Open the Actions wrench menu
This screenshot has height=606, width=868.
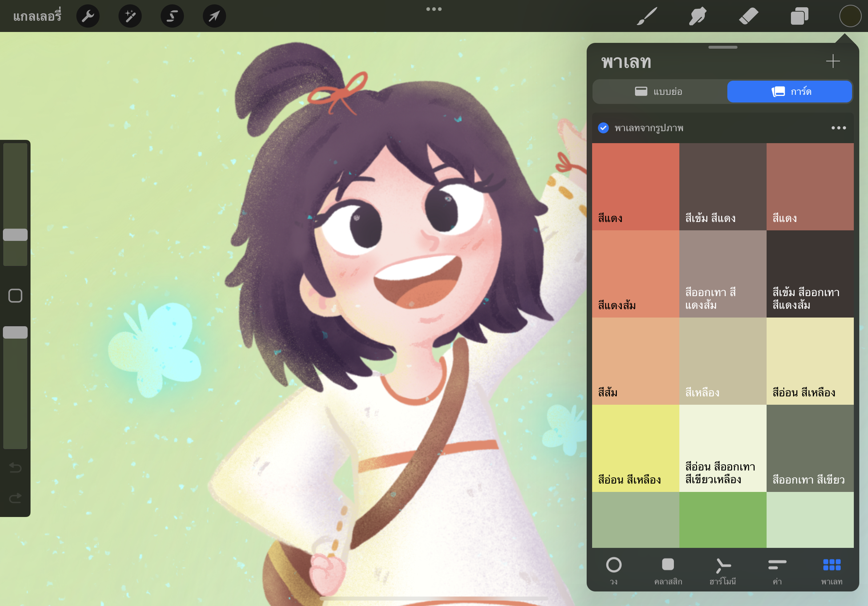88,16
